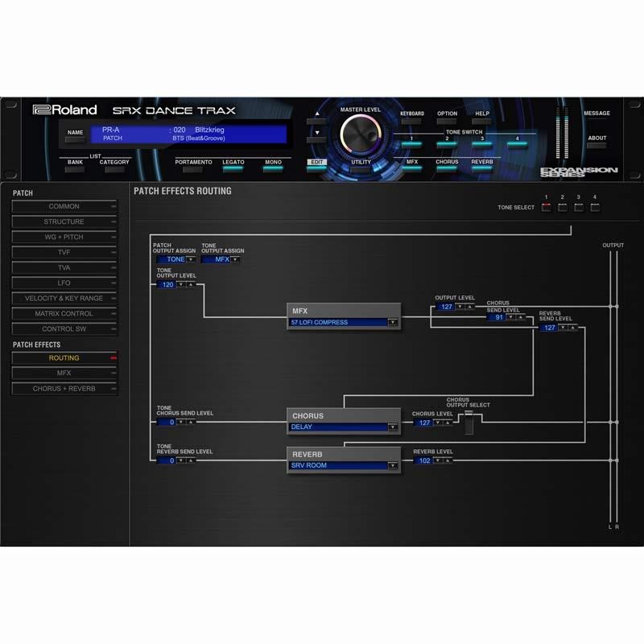Click the Message button
Viewport: 644px width, 644px height.
(597, 120)
